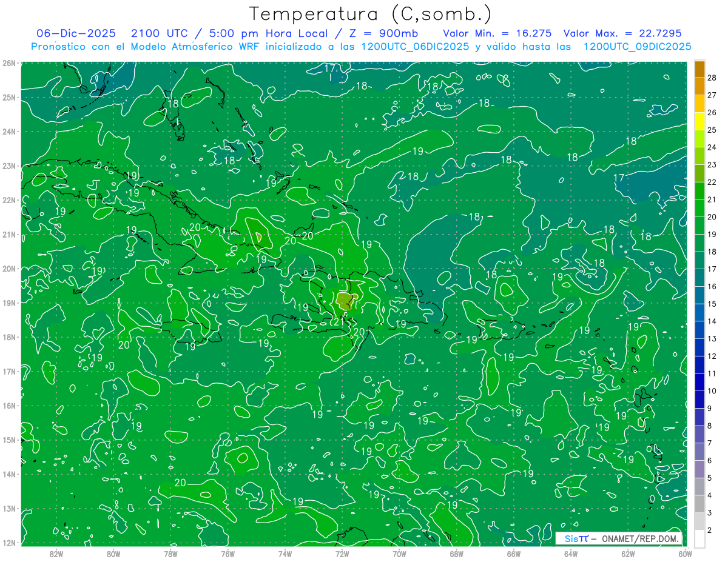Click the yellow swatch between 25 and 26

point(699,121)
